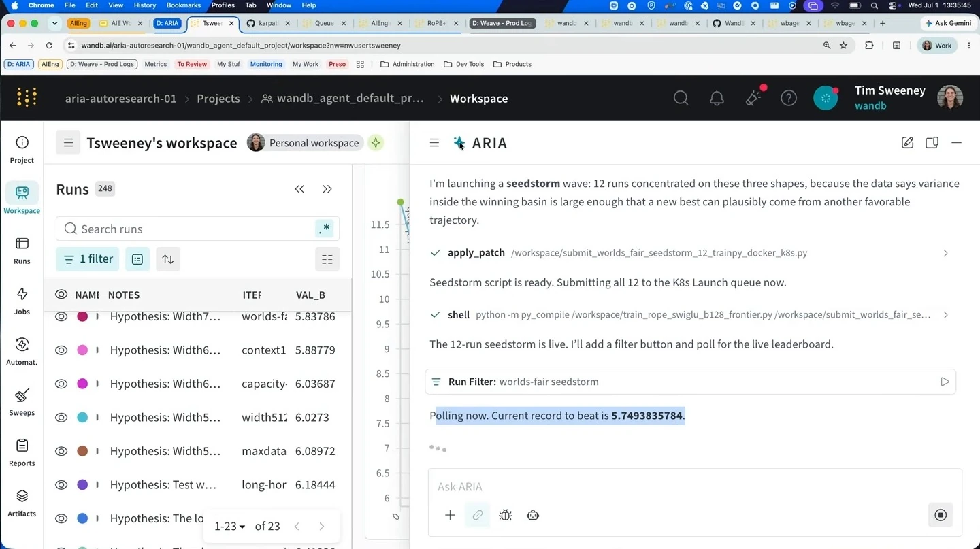The height and width of the screenshot is (549, 980).
Task: Toggle all runs visibility in table header
Action: (x=61, y=295)
